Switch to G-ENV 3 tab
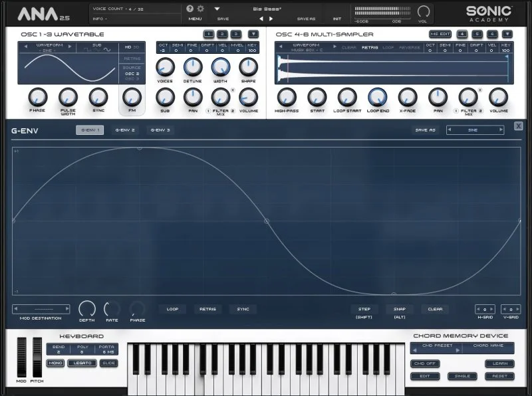Screen dimensions: 532x396 [160, 130]
